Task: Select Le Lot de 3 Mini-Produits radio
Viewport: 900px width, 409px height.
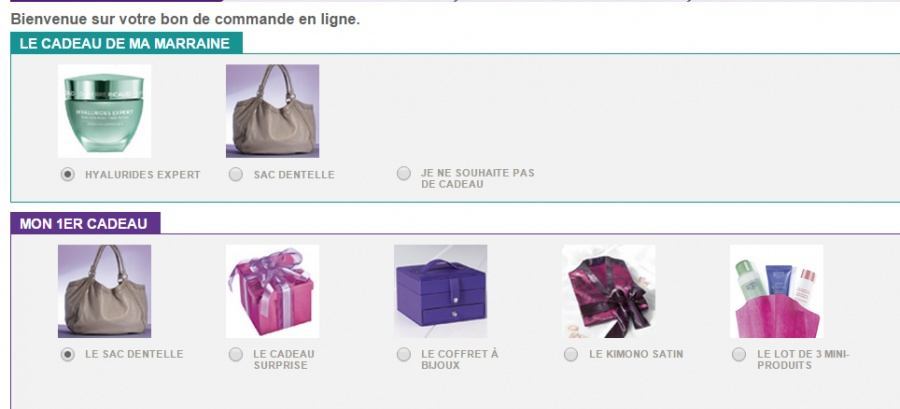Action: point(739,355)
